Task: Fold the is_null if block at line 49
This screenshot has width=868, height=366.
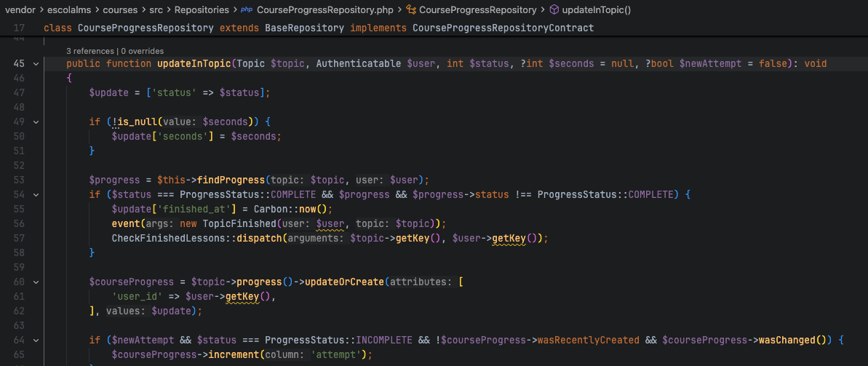Action: tap(36, 122)
